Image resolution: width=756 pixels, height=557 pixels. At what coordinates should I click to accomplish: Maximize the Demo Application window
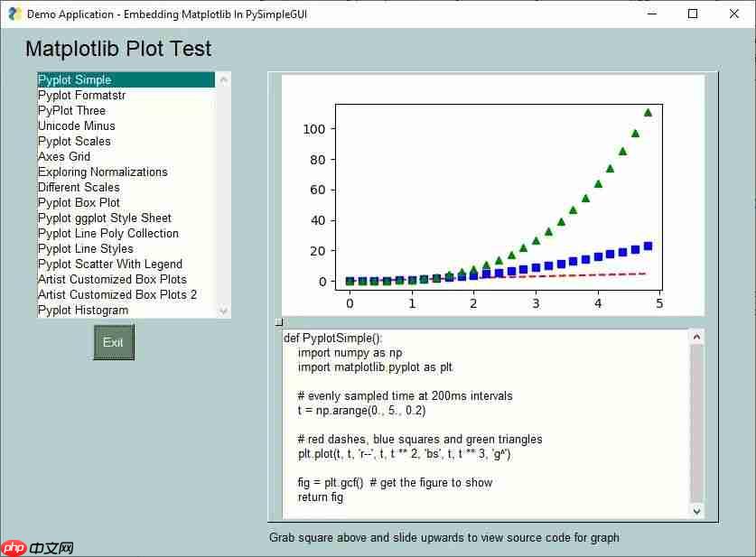tap(693, 14)
